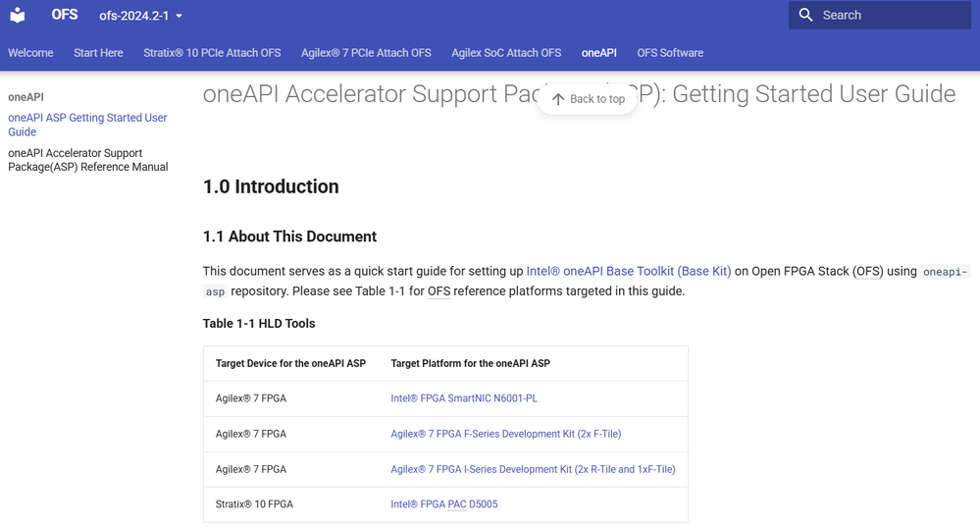Open Agilex 7 F-Series Development Kit link
980x527 pixels.
tap(505, 434)
